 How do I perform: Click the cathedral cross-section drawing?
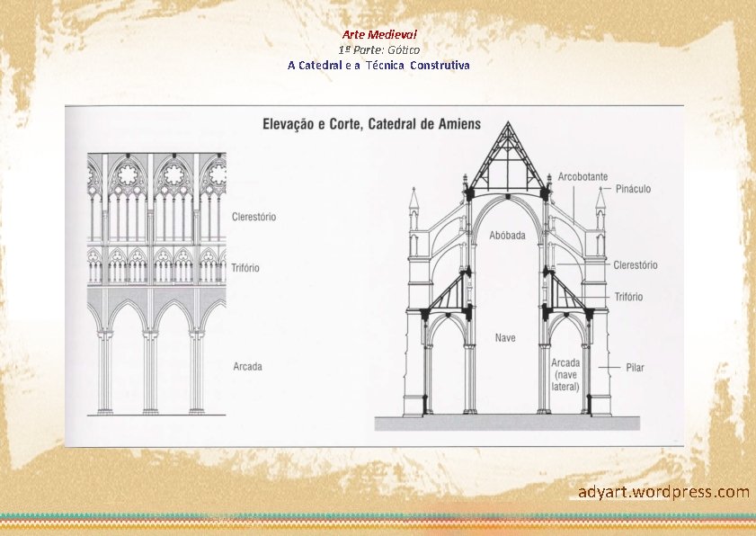pyautogui.click(x=507, y=275)
